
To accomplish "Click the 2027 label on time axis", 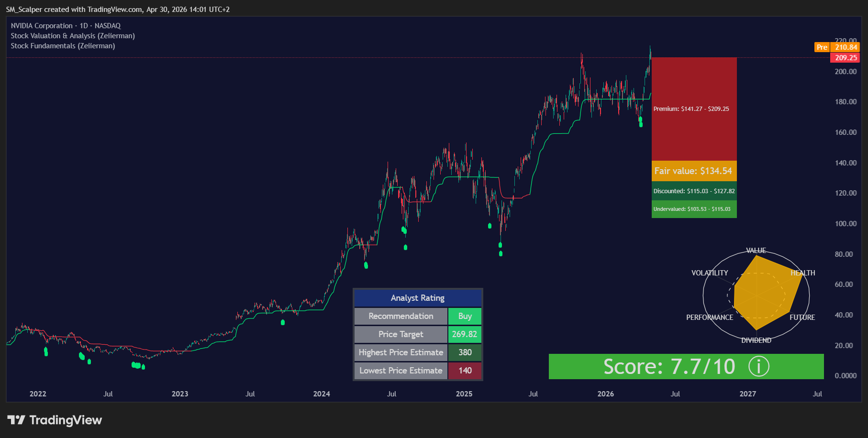I will (748, 394).
